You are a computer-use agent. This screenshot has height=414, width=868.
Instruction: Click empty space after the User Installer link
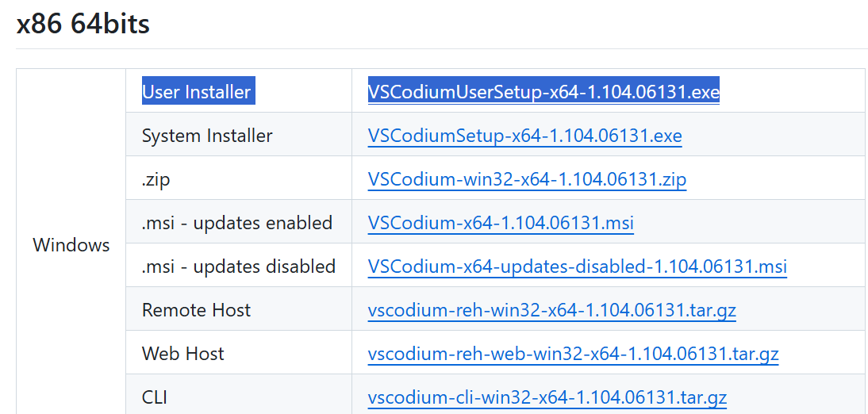pos(792,91)
